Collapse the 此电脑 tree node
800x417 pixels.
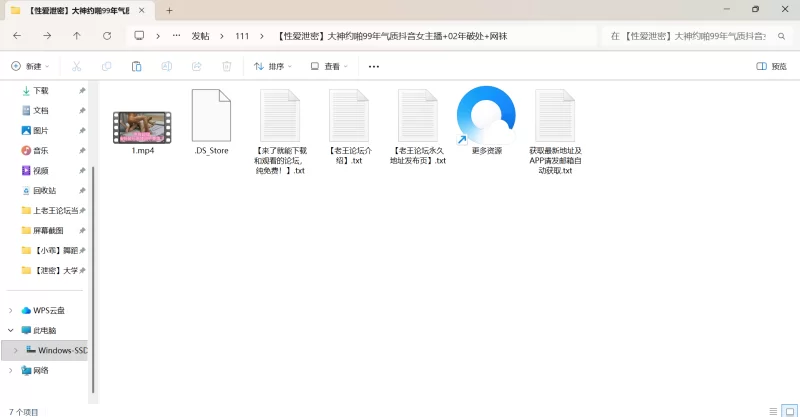pos(11,330)
